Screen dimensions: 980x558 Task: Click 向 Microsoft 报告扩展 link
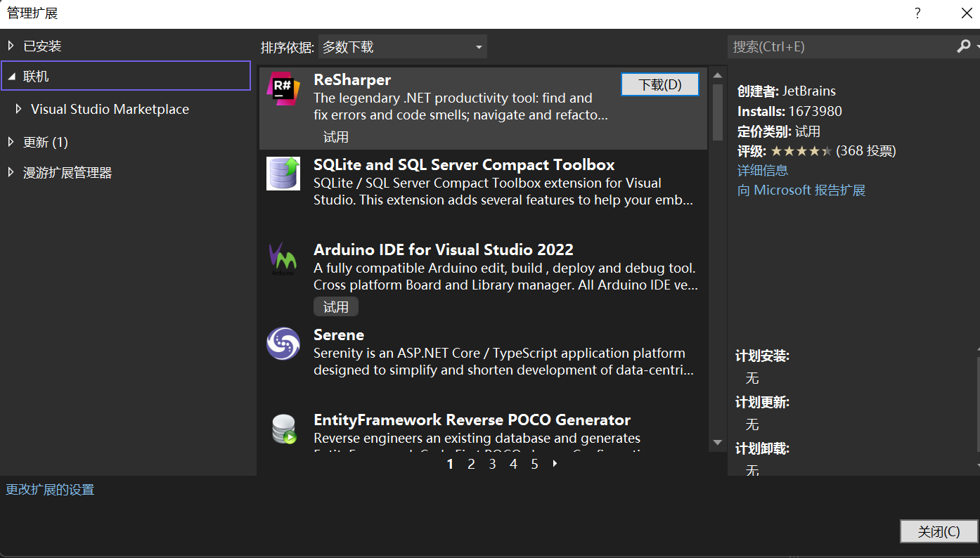801,190
